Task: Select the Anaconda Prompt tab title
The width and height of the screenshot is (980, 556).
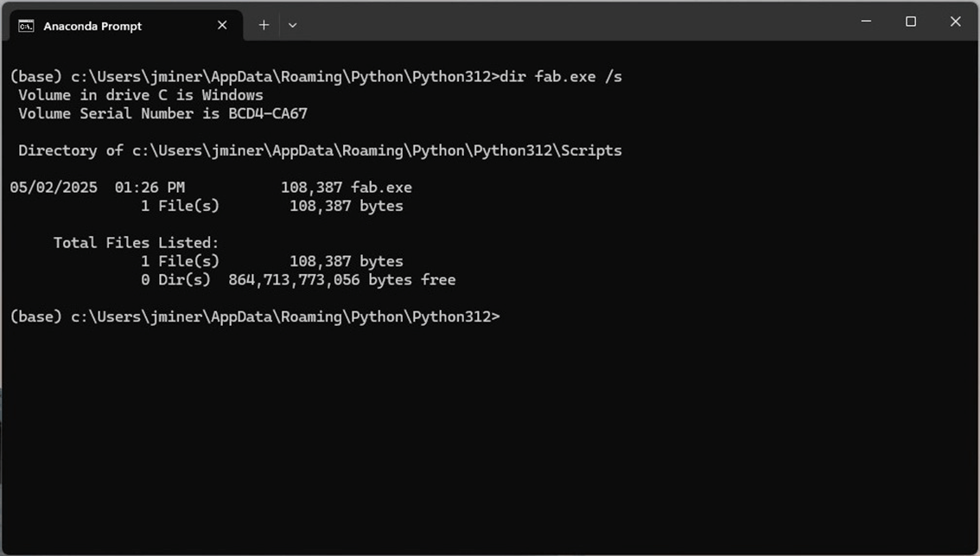Action: coord(92,26)
